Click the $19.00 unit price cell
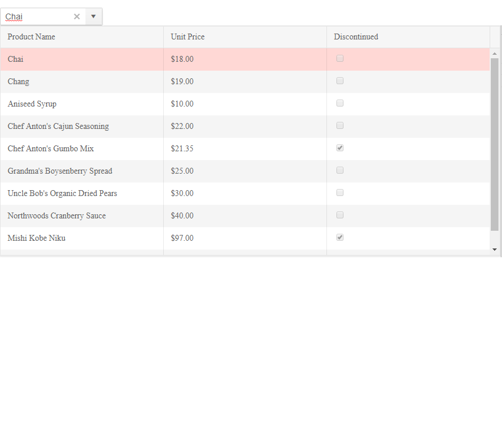Screen dimensions: 502x448 [x=245, y=82]
